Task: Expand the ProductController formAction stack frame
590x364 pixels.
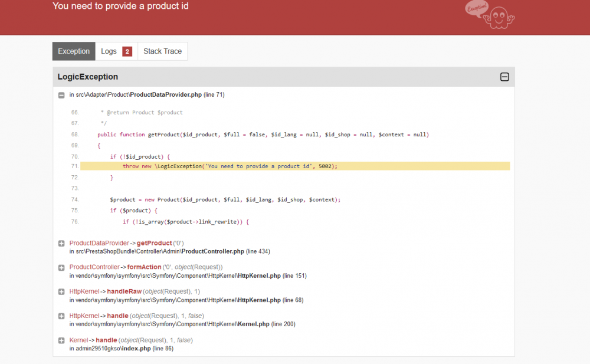Action: coord(61,267)
